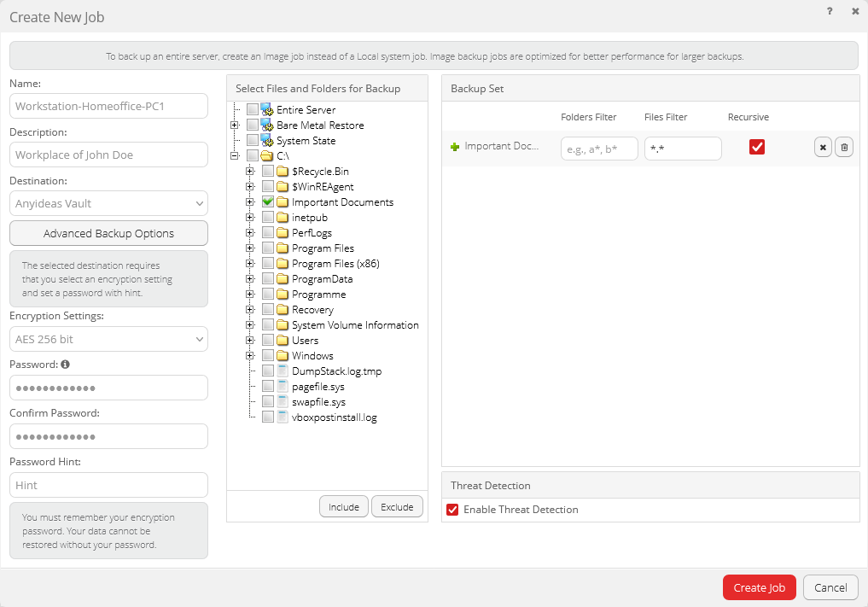The width and height of the screenshot is (868, 607).
Task: Select the Windows folder in tree
Action: [312, 356]
